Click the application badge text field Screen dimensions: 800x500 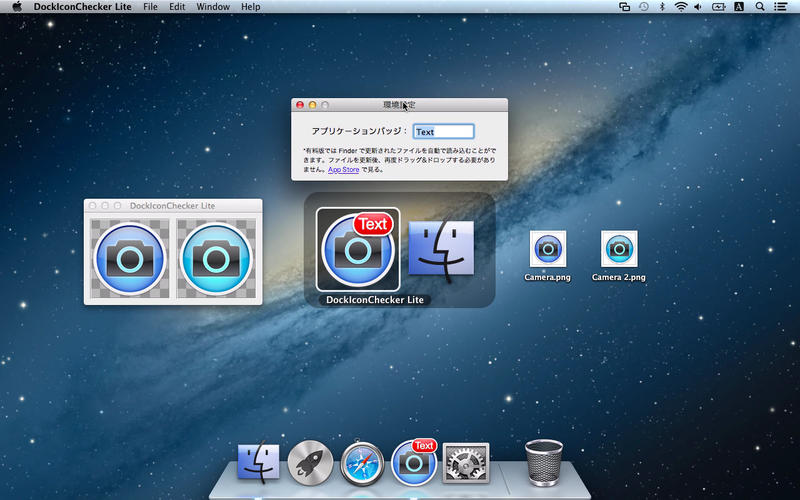pos(443,131)
